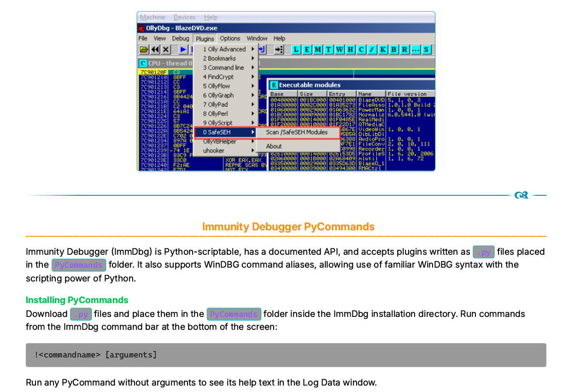
Task: Choose Scan /SafeSEH Modules submenu item
Action: (x=298, y=132)
